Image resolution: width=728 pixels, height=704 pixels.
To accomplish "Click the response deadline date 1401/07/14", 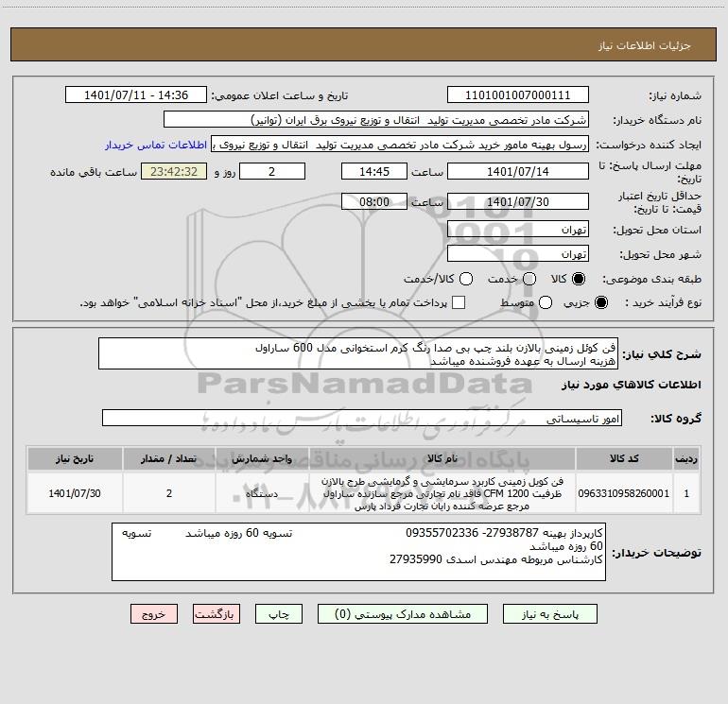I will pos(518,171).
